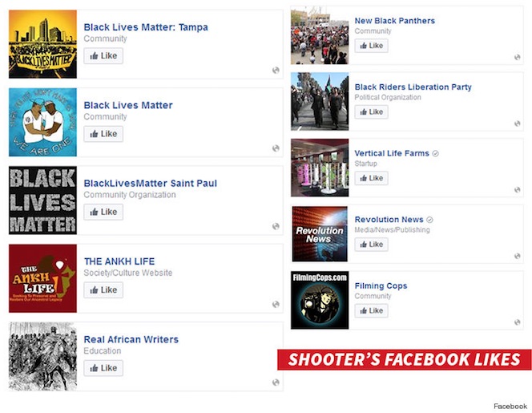This screenshot has height=413, width=532.
Task: Click the Facebook credit text
Action: pos(510,407)
